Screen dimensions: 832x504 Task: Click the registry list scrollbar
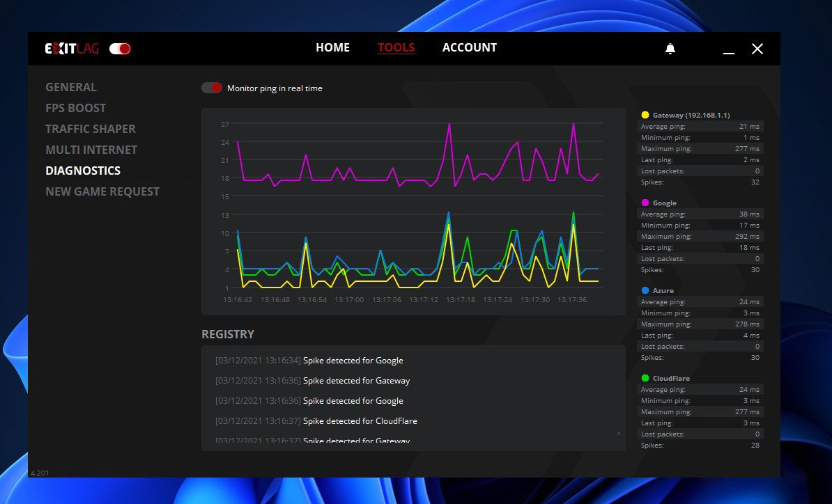tap(618, 433)
